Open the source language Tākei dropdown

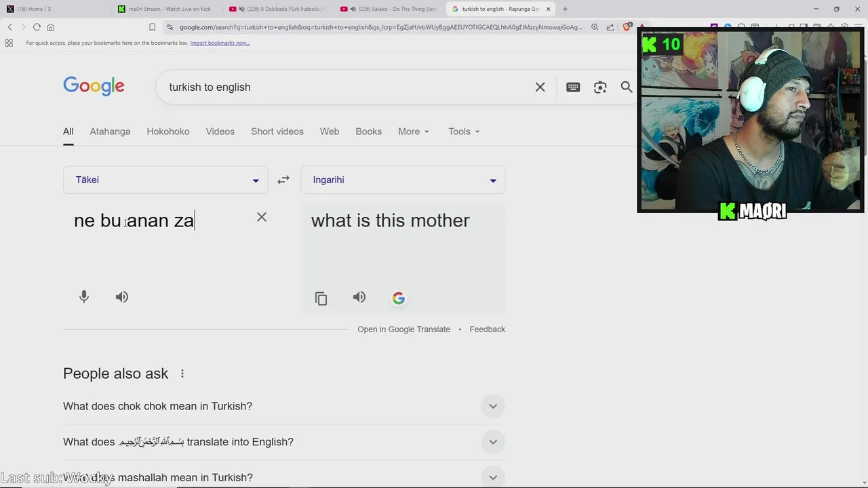tap(165, 180)
